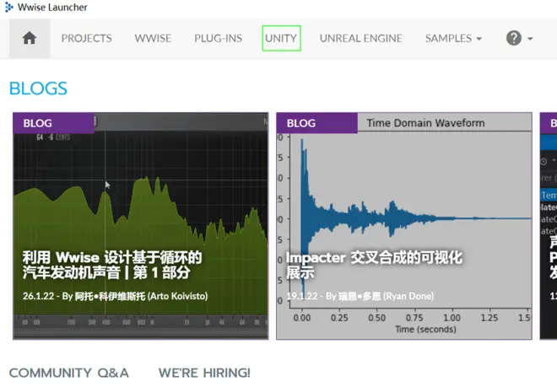Click the Ryan Done author line
Viewport: 557px width, 392px height.
360,296
